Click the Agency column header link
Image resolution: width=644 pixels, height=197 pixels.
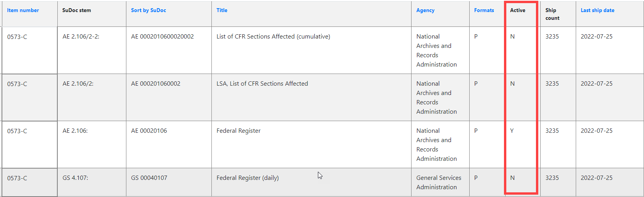(x=425, y=11)
